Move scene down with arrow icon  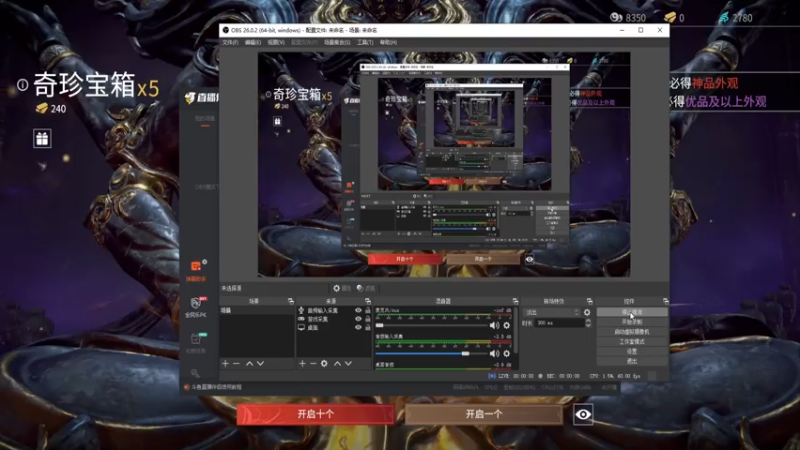[261, 363]
